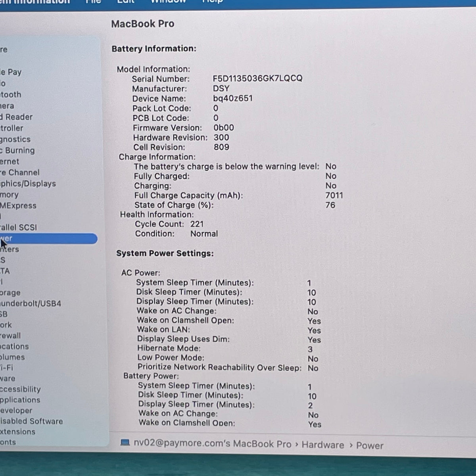Select Thunderbolt/USB4 in the sidebar
476x476 pixels.
(31, 303)
